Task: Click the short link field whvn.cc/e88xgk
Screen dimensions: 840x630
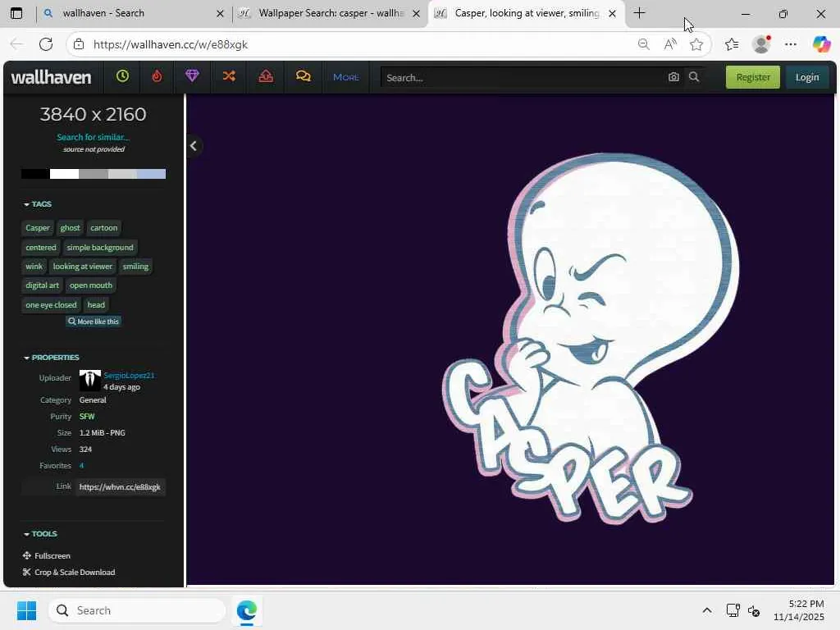Action: (120, 487)
